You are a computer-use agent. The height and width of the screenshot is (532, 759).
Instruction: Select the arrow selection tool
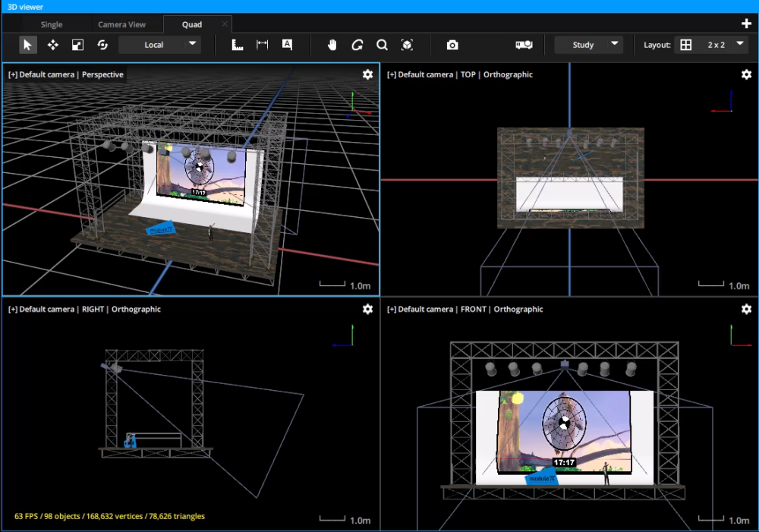pos(27,44)
